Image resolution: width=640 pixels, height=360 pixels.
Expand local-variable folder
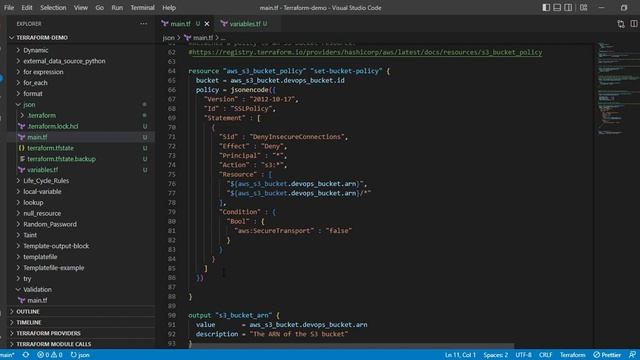[82, 191]
